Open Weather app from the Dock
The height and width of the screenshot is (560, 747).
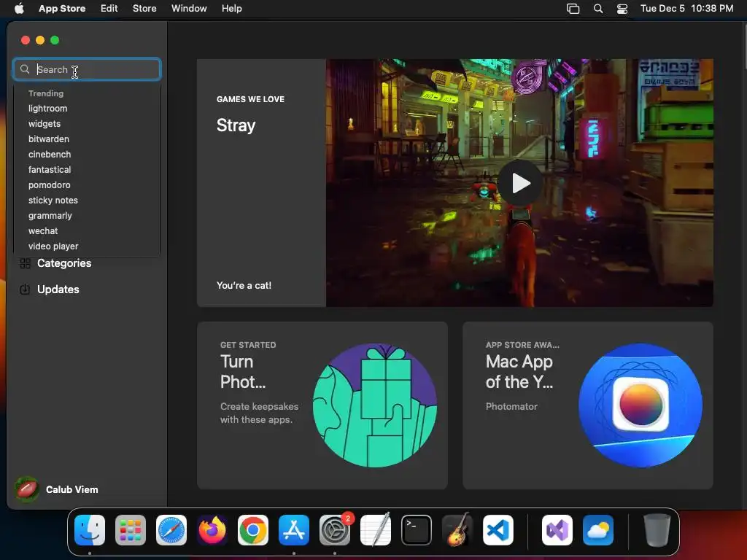(598, 530)
